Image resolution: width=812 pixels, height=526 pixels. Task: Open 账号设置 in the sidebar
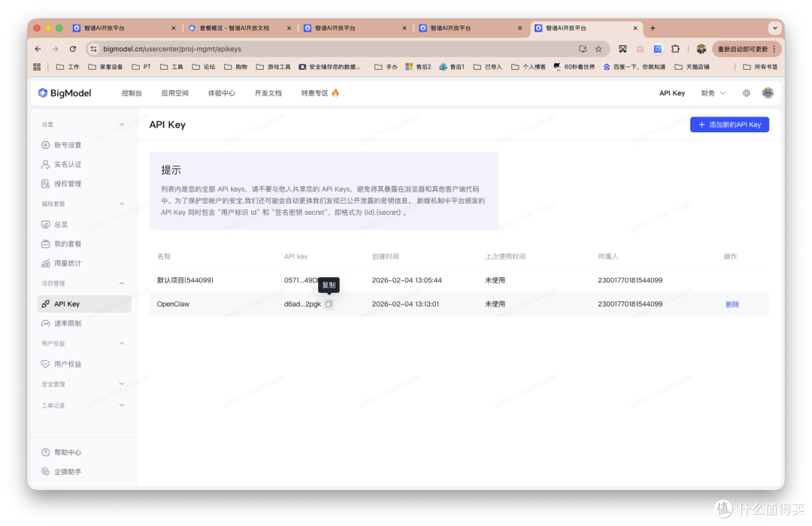(x=61, y=145)
